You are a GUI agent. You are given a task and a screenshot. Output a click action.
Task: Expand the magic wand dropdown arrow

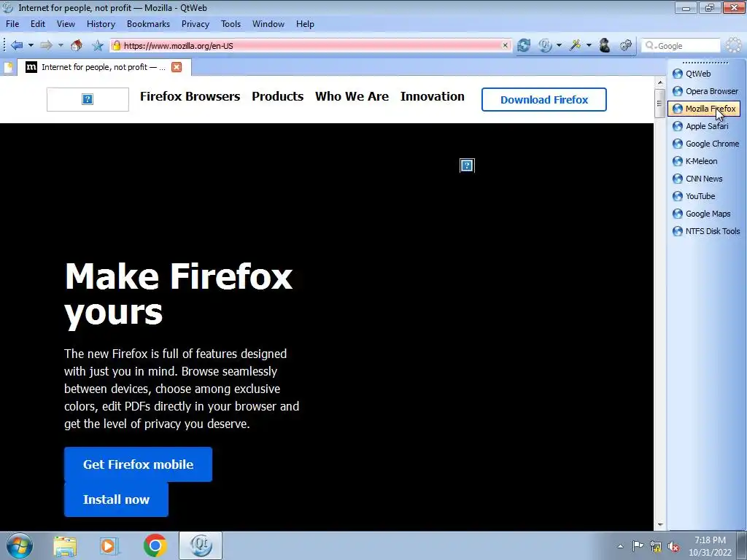click(589, 45)
